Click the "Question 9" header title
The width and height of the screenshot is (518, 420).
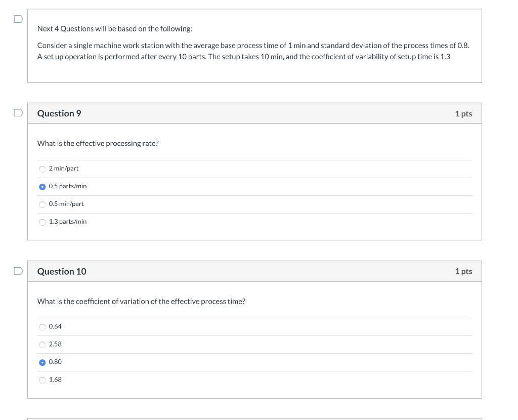pyautogui.click(x=59, y=113)
